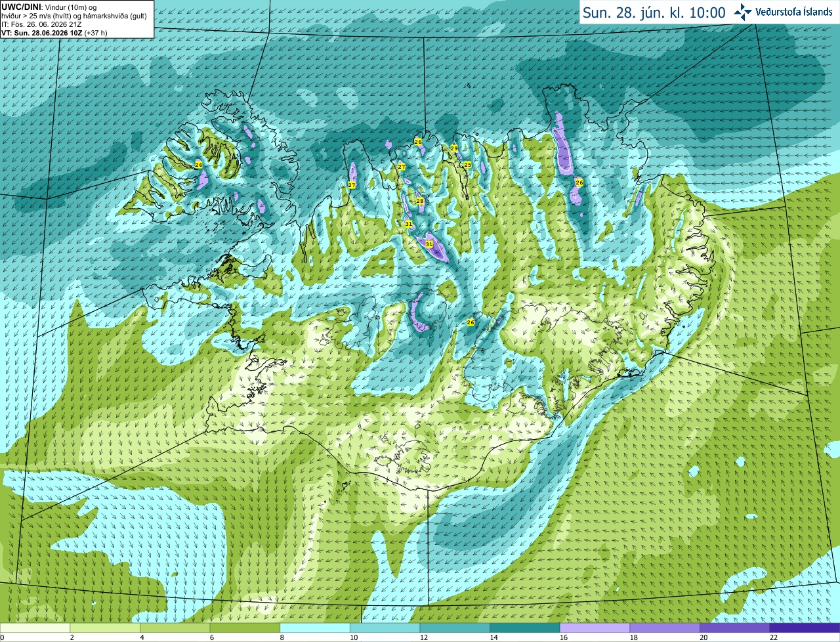Click the 26 gust marker beside eastern purple streak
Image resolution: width=840 pixels, height=642 pixels.
(579, 182)
